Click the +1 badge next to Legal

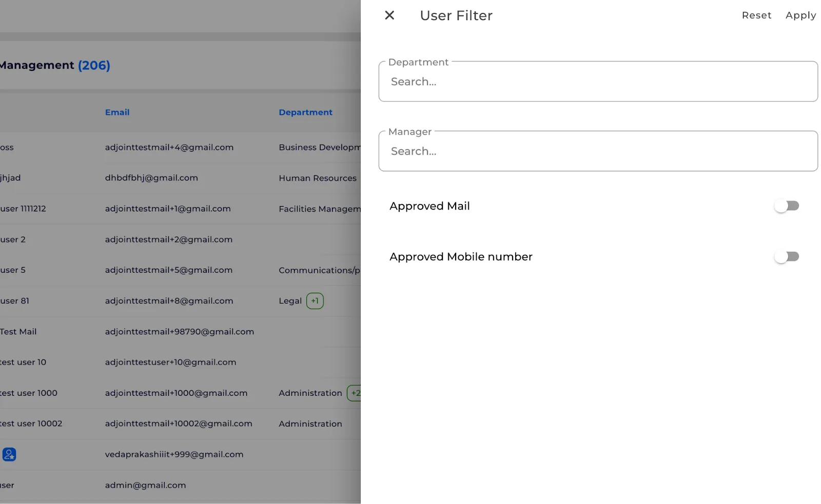coord(315,301)
